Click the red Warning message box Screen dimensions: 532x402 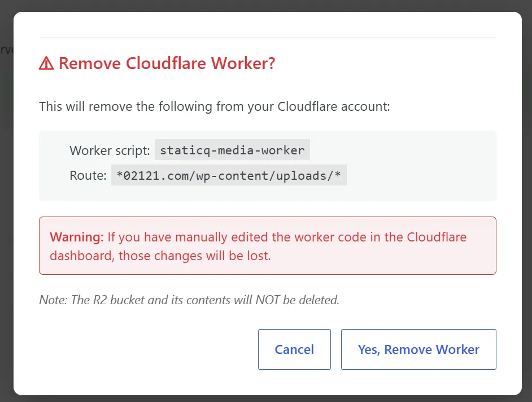click(x=268, y=246)
